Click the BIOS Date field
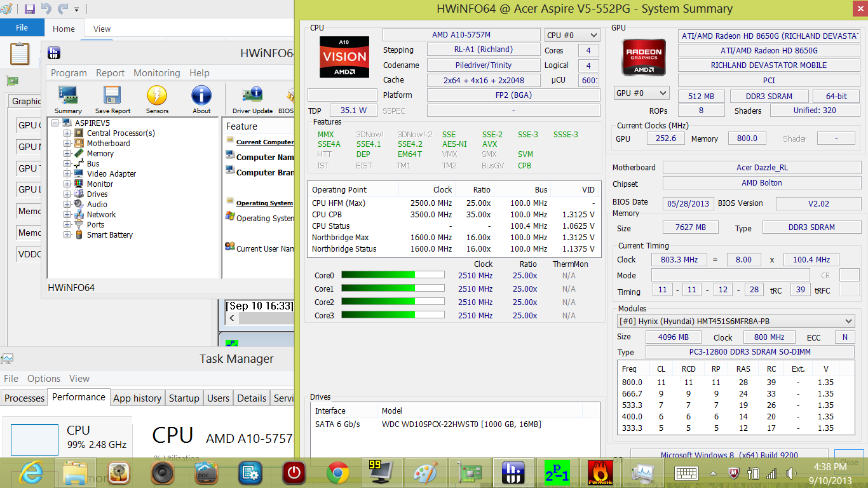Viewport: 868px width, 488px height. pos(688,203)
